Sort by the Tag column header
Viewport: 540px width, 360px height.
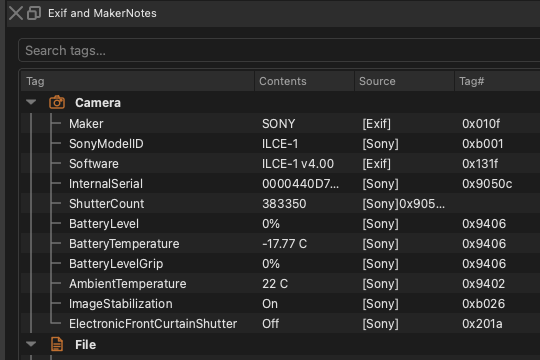[138, 81]
